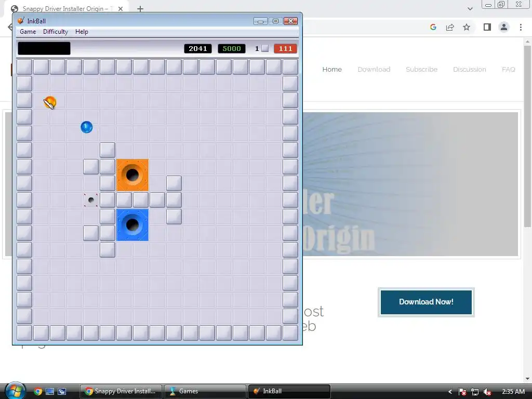Open Chrome three-dot menu
This screenshot has height=399, width=532.
521,27
